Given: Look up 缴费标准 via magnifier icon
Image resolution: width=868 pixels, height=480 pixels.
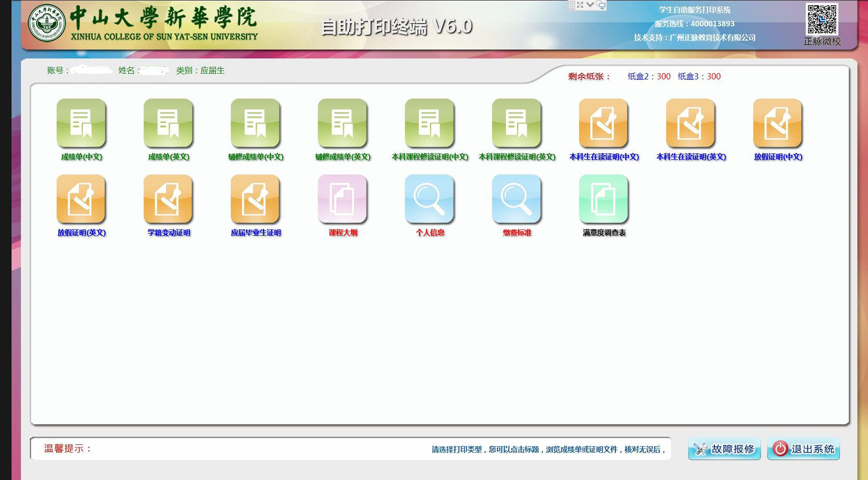Looking at the screenshot, I should 517,199.
